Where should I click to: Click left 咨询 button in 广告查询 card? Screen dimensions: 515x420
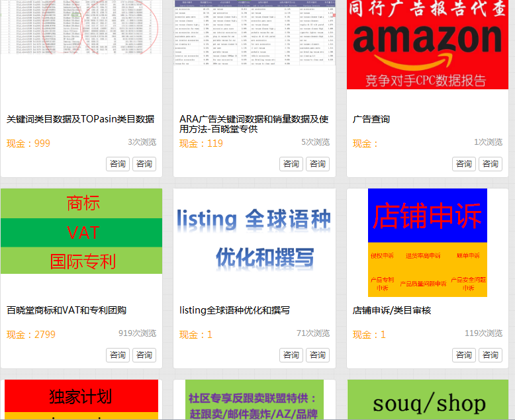[464, 164]
